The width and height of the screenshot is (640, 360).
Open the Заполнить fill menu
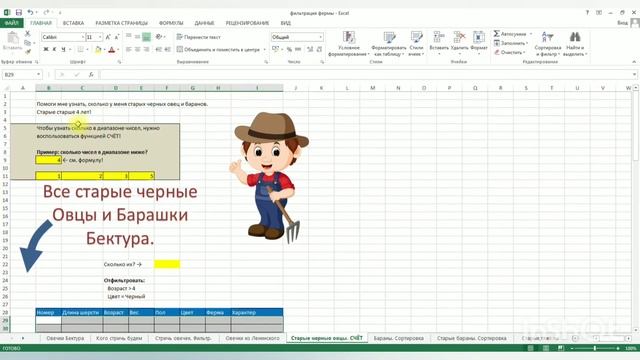tap(511, 43)
